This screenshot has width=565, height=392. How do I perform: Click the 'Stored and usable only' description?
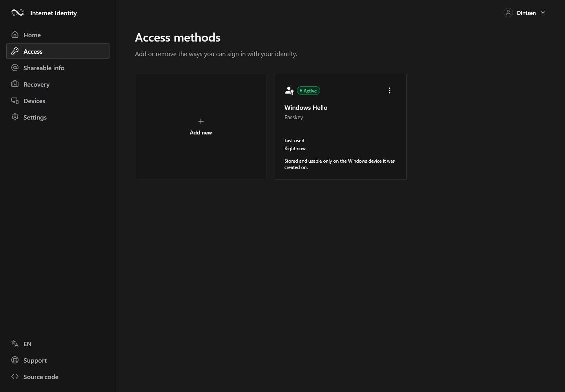340,164
